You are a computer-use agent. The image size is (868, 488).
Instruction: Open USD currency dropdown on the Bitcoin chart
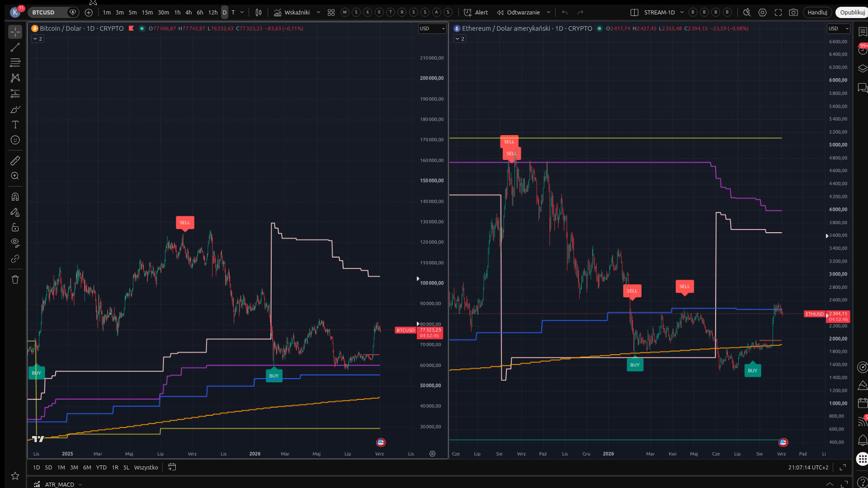tap(432, 28)
